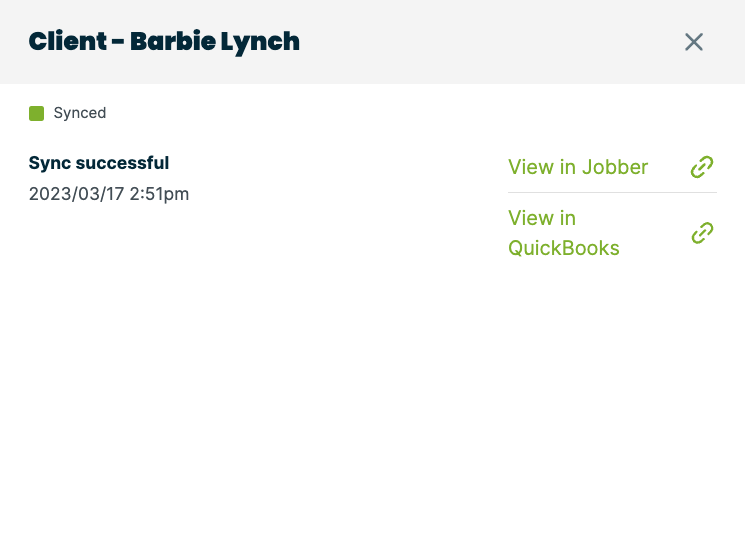Click the gray header bar beside the title
This screenshot has width=745, height=545.
[480, 42]
